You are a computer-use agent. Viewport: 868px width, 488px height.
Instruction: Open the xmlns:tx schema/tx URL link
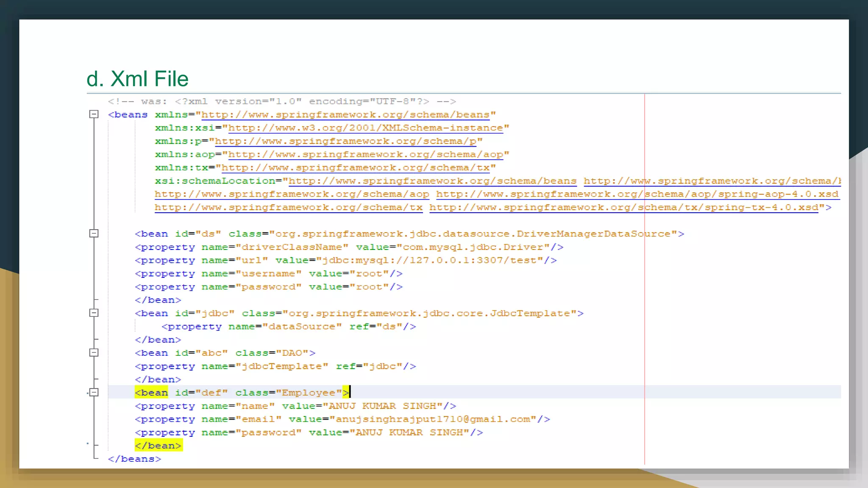click(355, 168)
